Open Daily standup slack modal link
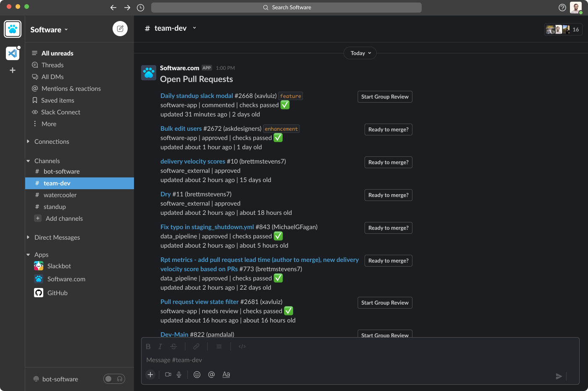Viewport: 588px width, 391px height. pos(197,96)
